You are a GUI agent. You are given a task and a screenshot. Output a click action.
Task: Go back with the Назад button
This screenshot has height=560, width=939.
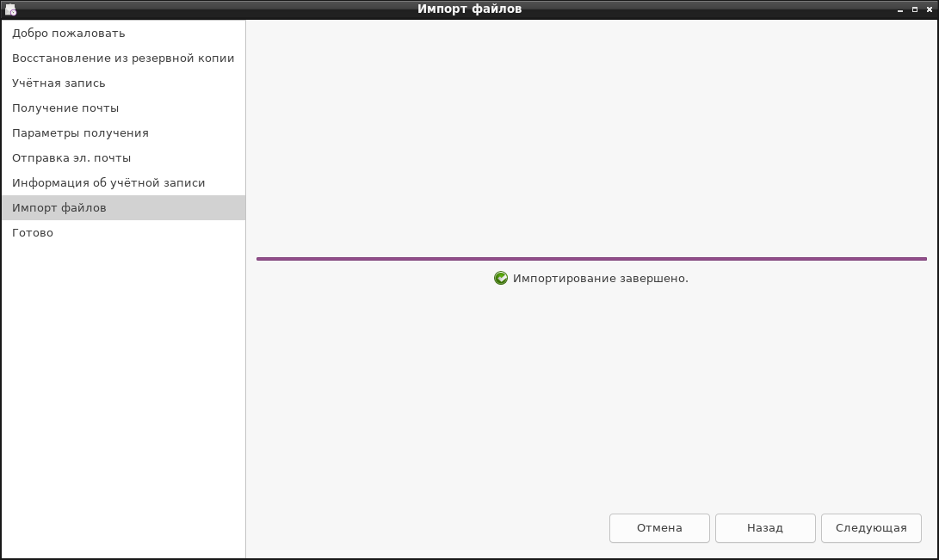point(765,528)
